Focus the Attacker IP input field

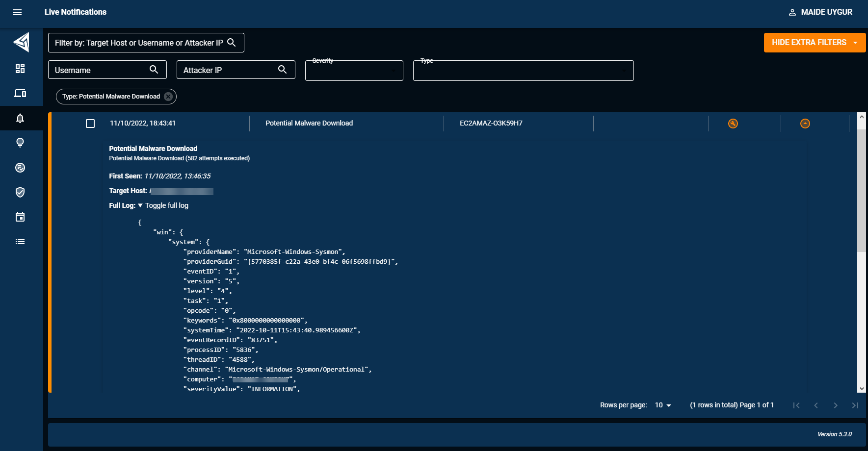[x=236, y=70]
